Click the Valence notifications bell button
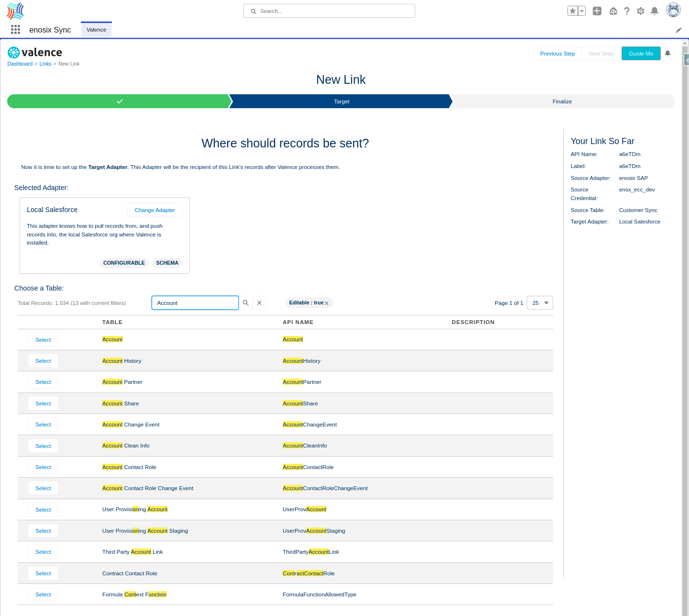Viewport: 689px width, 616px height. [667, 54]
